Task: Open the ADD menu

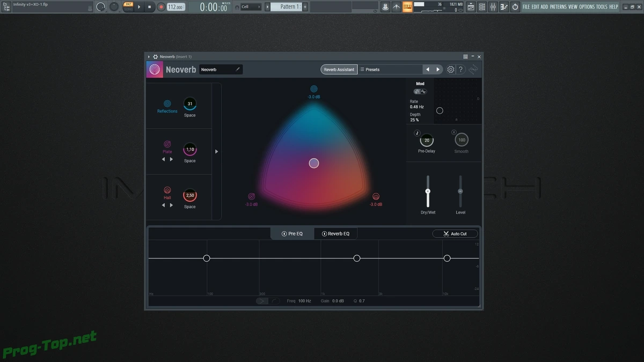Action: [x=544, y=7]
